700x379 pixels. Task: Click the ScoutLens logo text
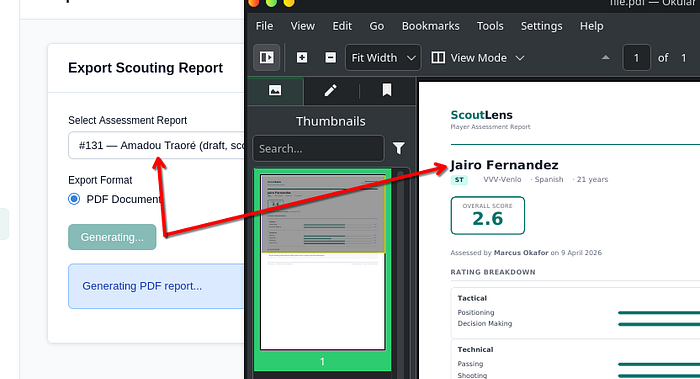(x=481, y=115)
